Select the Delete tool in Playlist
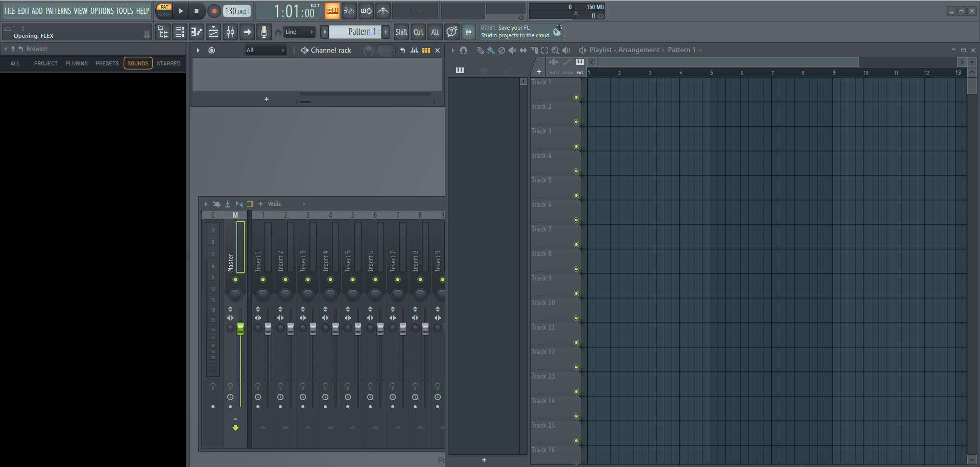The width and height of the screenshot is (980, 467). click(501, 50)
